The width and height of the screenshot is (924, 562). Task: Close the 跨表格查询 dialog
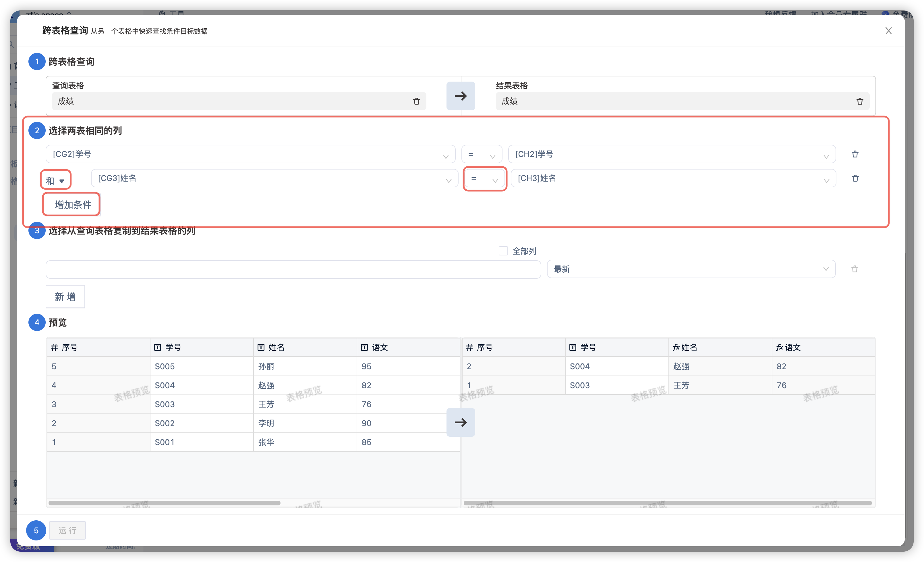click(x=888, y=31)
